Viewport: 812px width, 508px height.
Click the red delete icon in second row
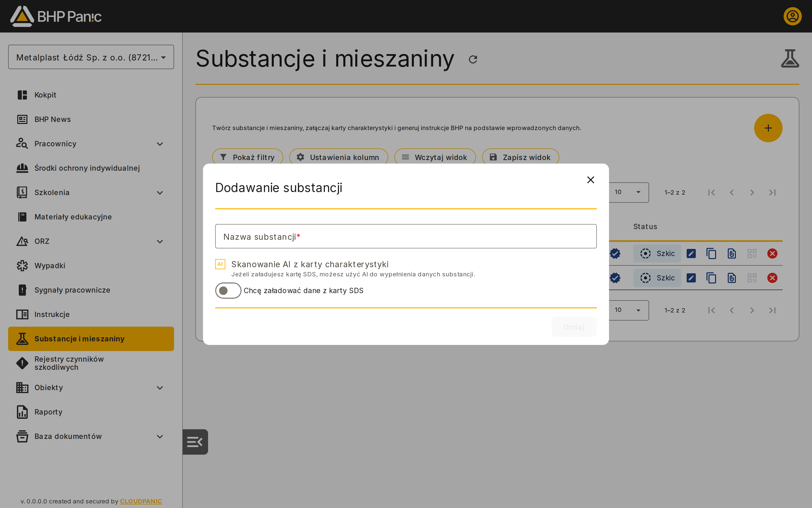772,278
